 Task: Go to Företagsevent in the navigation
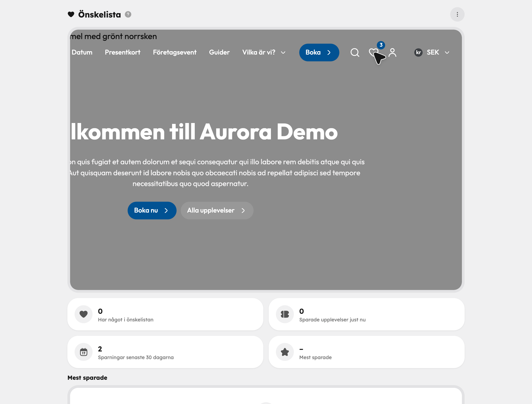[175, 52]
